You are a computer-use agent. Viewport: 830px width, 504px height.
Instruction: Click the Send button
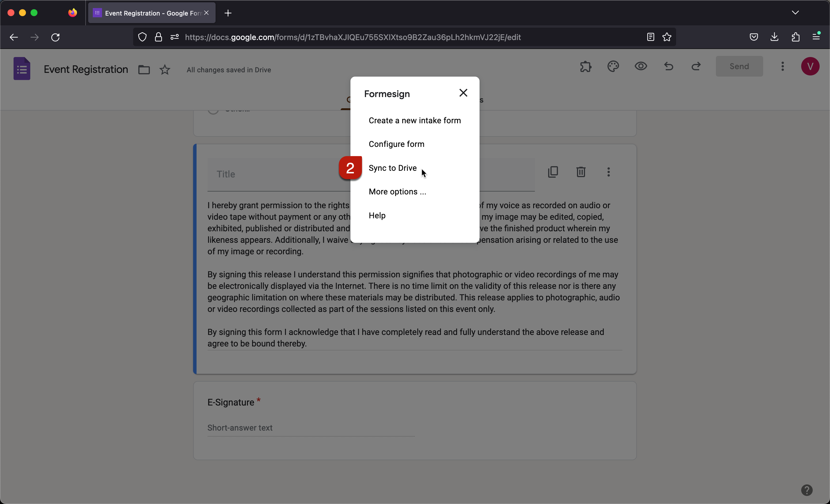click(x=739, y=66)
